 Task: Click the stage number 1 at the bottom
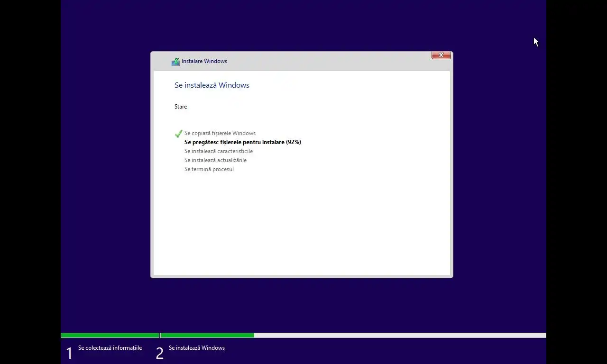tap(69, 353)
